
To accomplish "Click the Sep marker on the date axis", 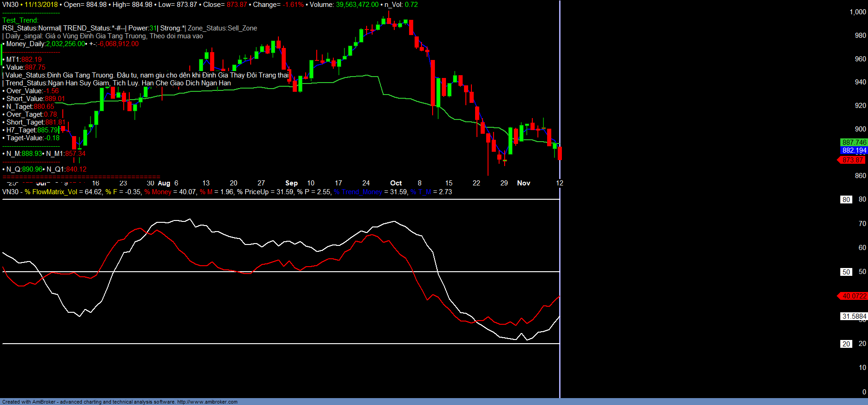I will [x=291, y=183].
